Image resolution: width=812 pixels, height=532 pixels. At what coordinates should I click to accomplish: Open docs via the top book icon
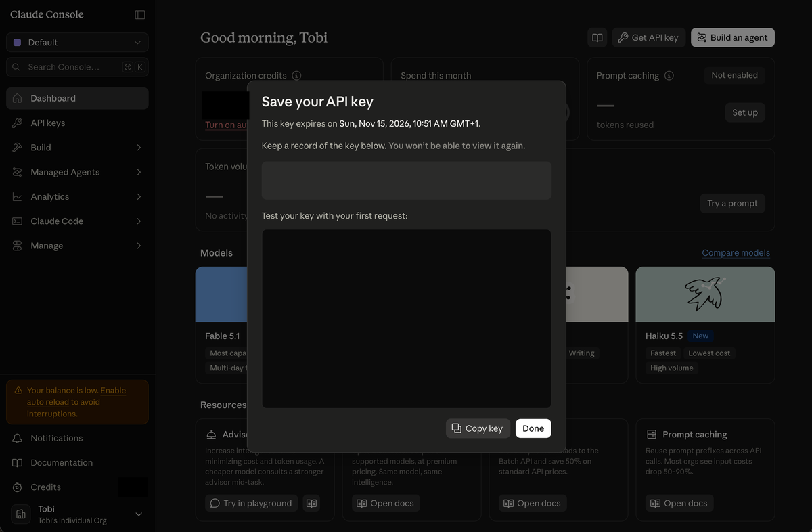pyautogui.click(x=597, y=37)
